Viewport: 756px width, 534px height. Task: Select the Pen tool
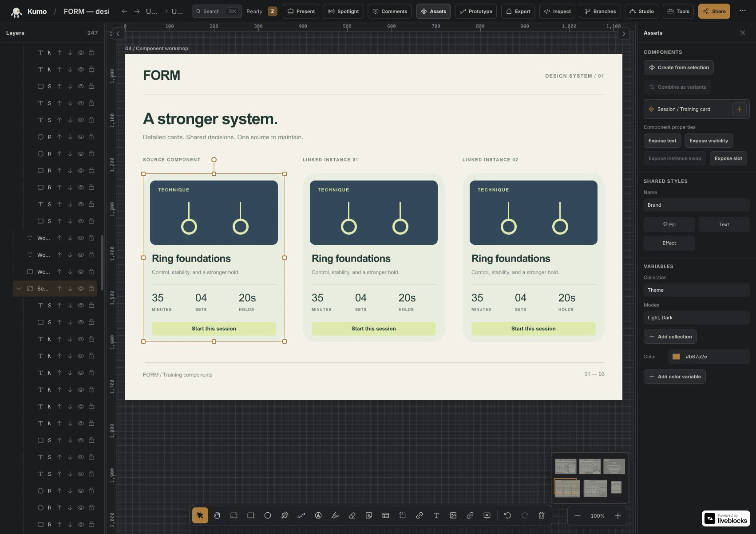coord(284,515)
